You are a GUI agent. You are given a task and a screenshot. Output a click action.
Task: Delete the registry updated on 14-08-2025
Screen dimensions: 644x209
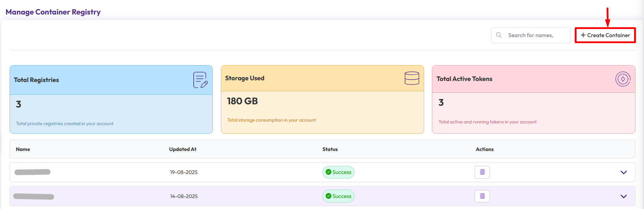point(482,196)
